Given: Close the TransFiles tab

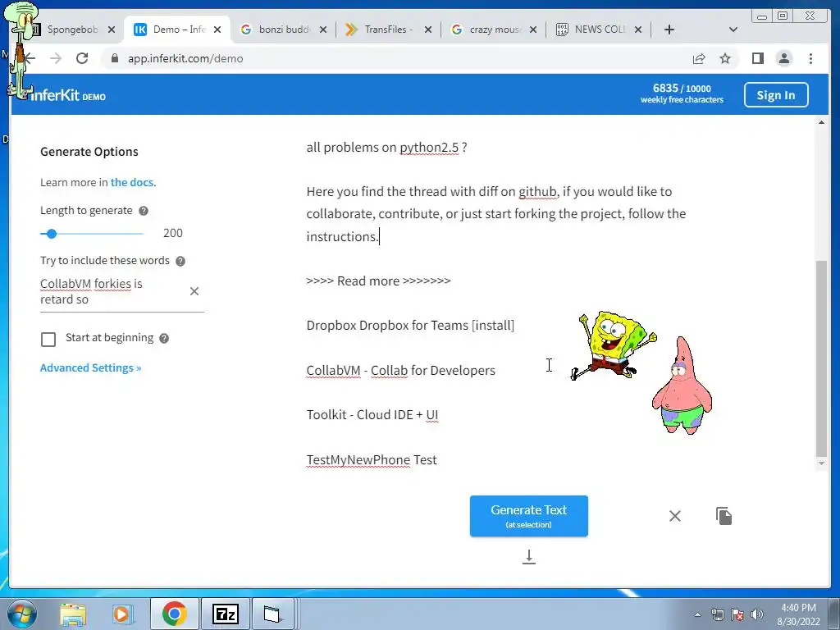Looking at the screenshot, I should 428,30.
